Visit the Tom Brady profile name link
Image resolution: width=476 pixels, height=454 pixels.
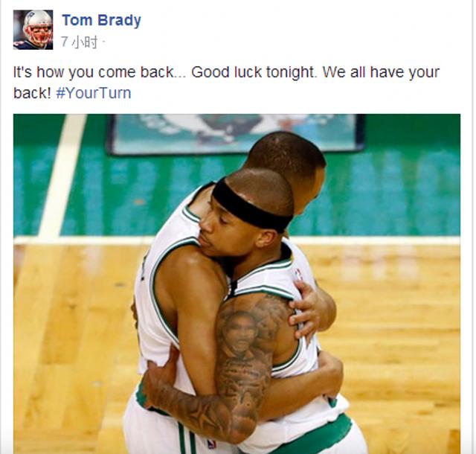click(x=101, y=20)
